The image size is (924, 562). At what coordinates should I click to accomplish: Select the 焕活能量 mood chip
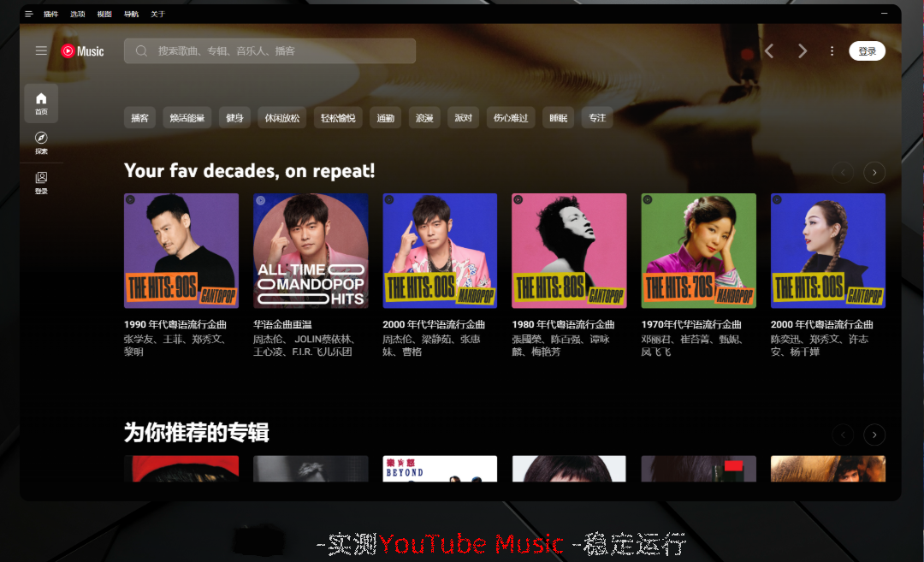[x=187, y=118]
